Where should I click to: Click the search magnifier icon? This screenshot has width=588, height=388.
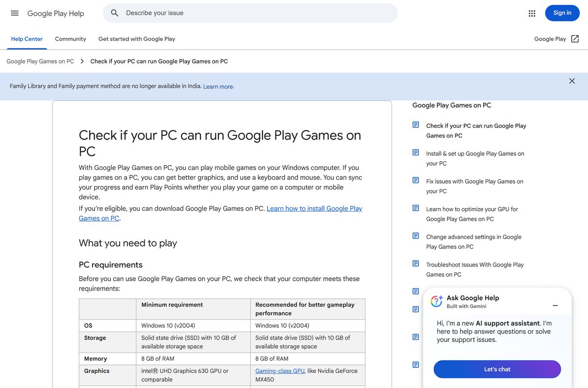coord(115,13)
